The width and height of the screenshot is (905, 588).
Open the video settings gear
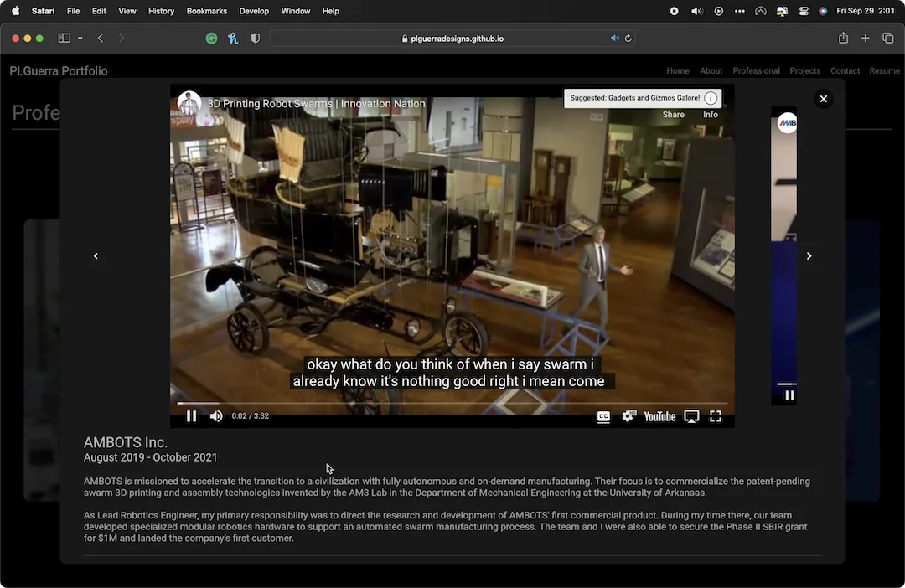point(628,416)
